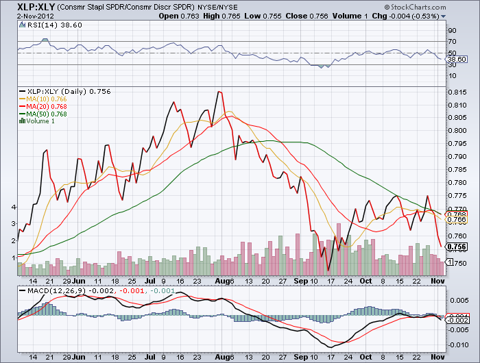The image size is (480, 363).
Task: Click Aug on the MACD panel date axis
Action: click(x=222, y=357)
